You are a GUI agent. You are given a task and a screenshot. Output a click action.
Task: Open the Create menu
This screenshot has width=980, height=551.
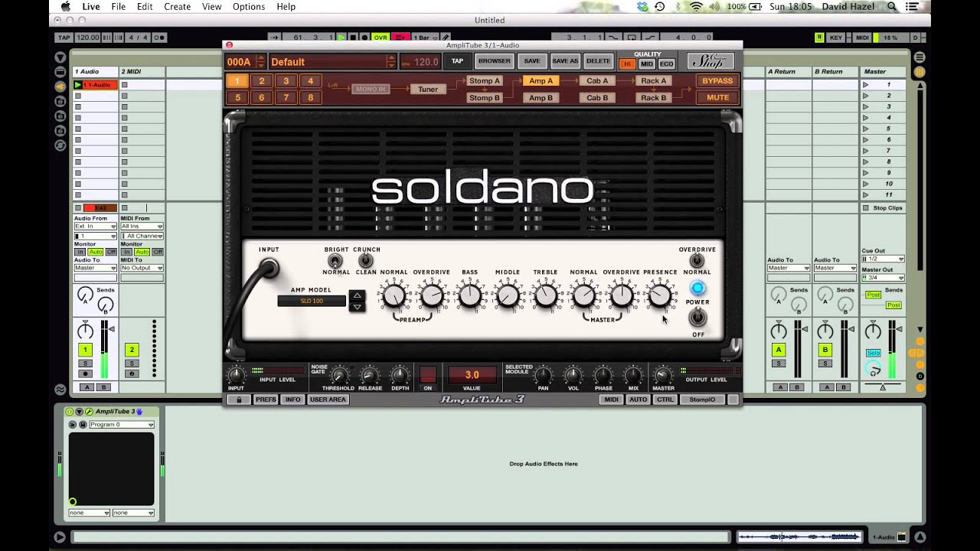(x=177, y=6)
